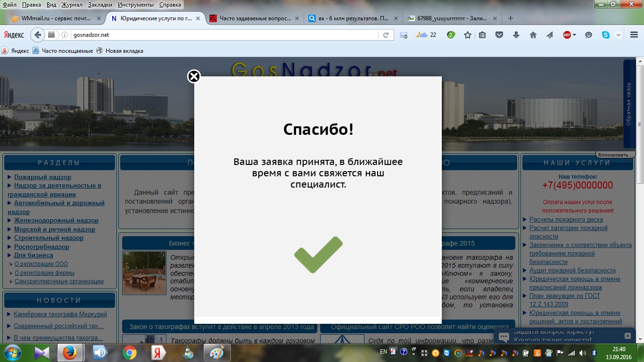Click the EN language indicator
The height and width of the screenshot is (362, 644).
click(x=383, y=352)
